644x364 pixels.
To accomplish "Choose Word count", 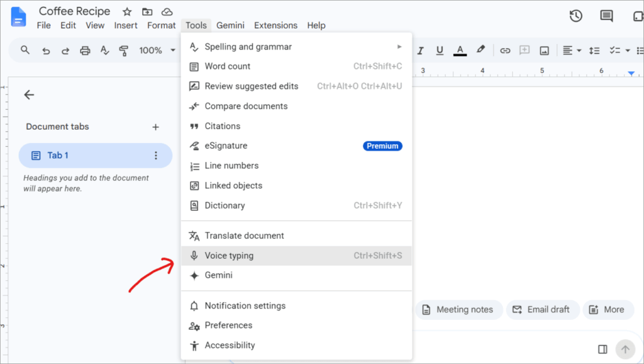I will click(296, 66).
